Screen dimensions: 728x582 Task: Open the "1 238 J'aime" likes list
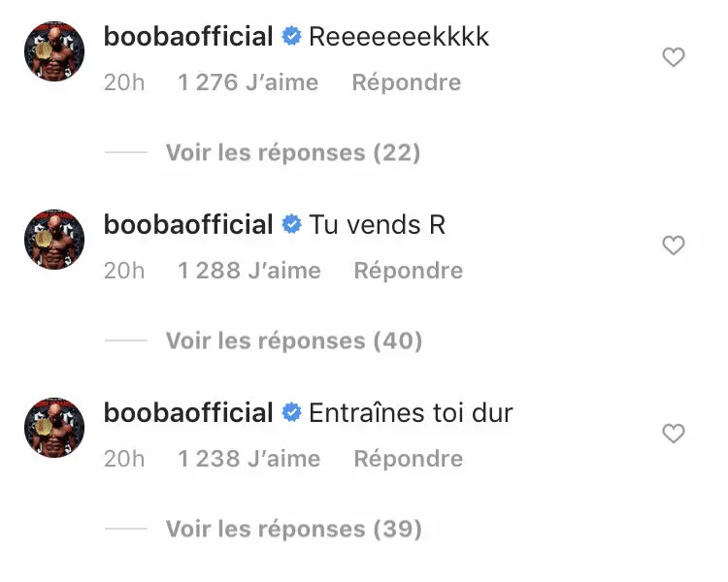248,458
